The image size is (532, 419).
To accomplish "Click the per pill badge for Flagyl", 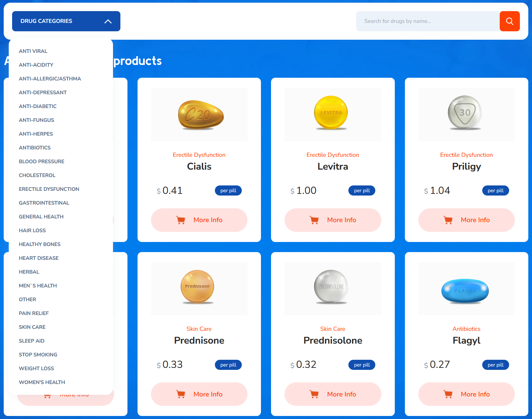I will click(496, 365).
